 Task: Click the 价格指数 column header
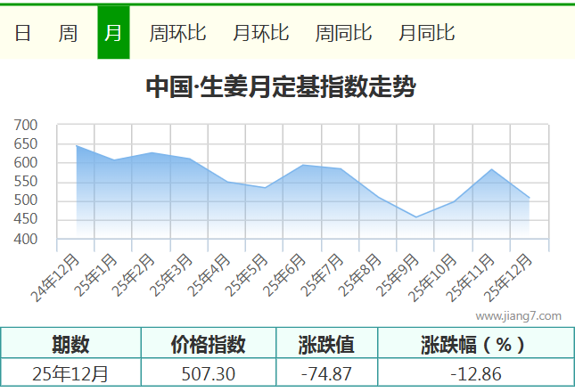click(208, 345)
